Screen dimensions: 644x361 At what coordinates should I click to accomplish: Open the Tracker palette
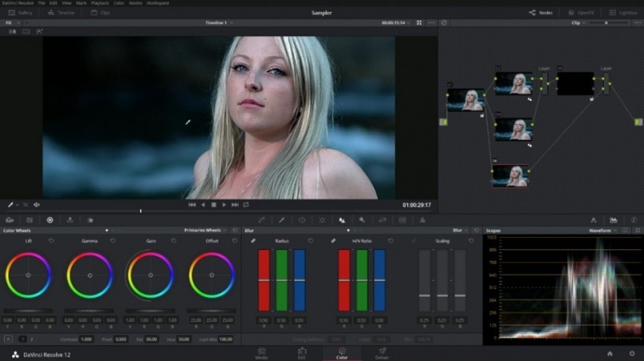click(x=322, y=220)
